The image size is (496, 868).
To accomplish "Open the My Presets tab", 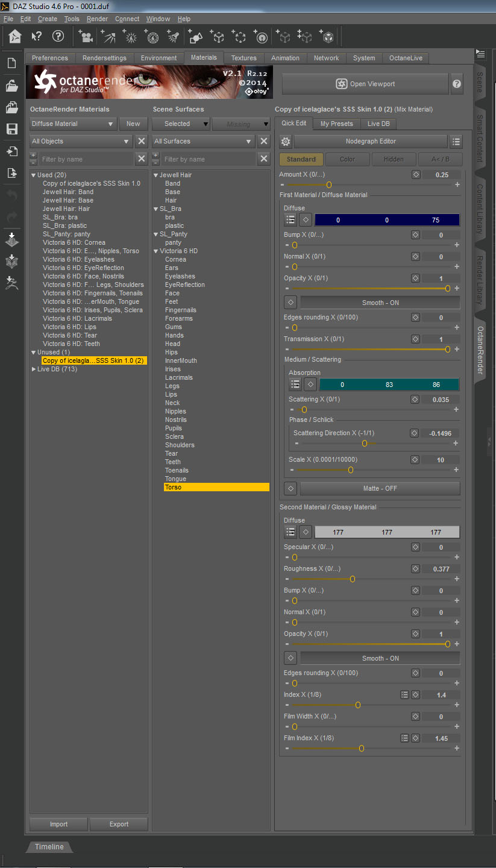I will 337,124.
